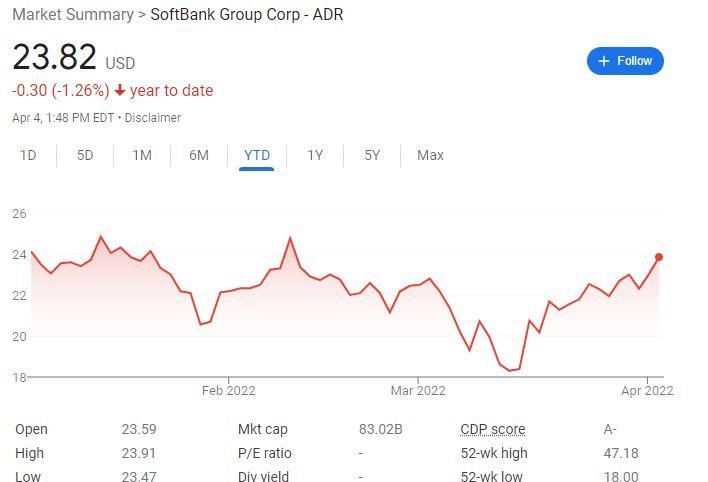Show the 5Y price chart
Viewport: 708px width, 482px height.
[x=372, y=155]
